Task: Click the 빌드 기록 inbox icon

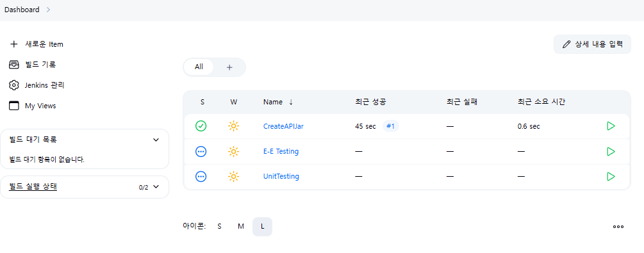Action: 14,65
